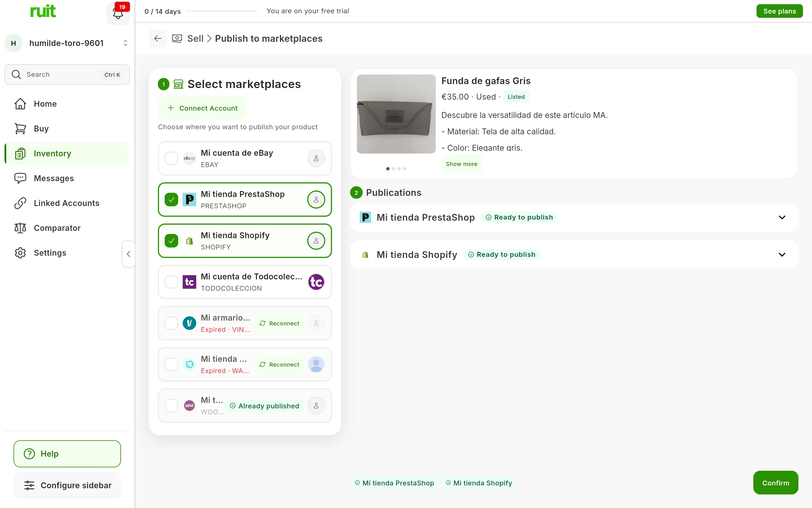Click the Connect Account button
The height and width of the screenshot is (508, 812).
pos(202,108)
